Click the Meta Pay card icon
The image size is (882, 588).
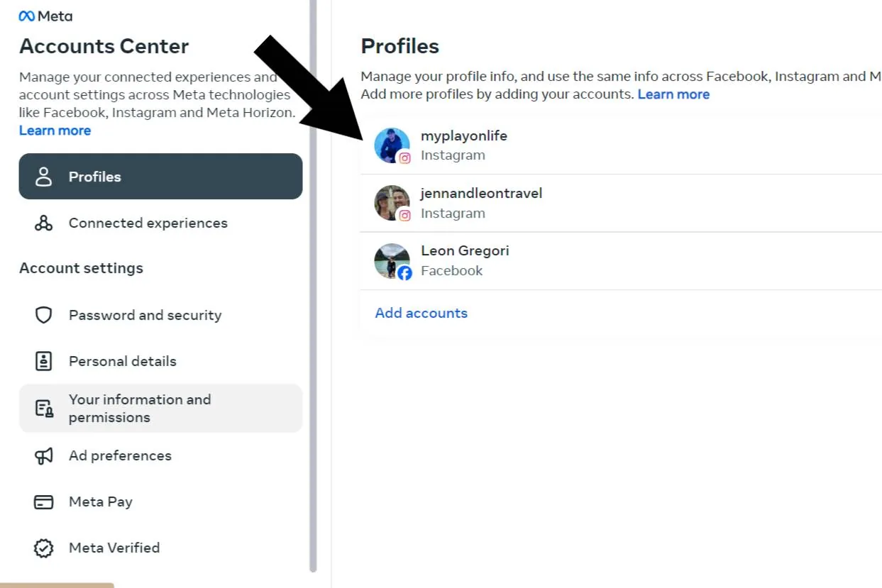pos(44,501)
